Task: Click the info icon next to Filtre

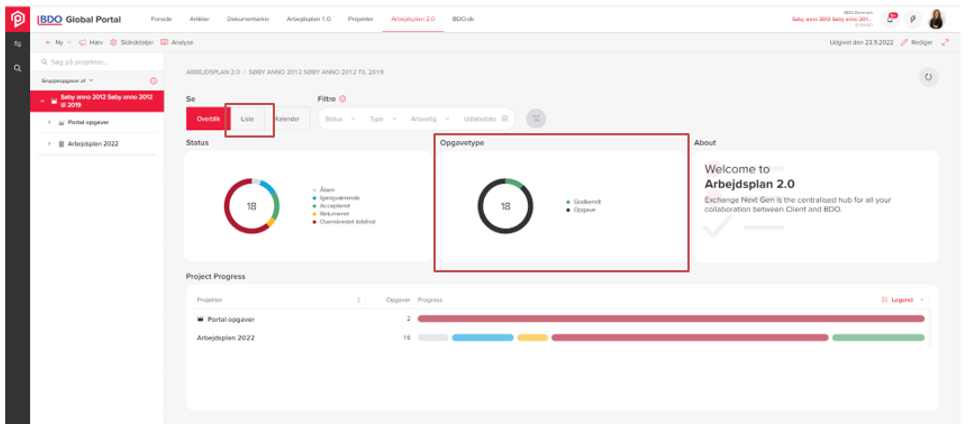Action: 342,98
